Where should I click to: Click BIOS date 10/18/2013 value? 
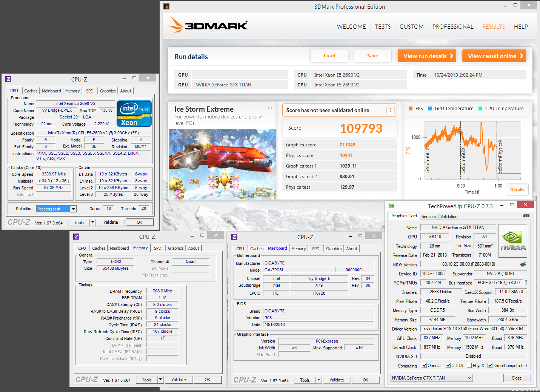coord(318,324)
